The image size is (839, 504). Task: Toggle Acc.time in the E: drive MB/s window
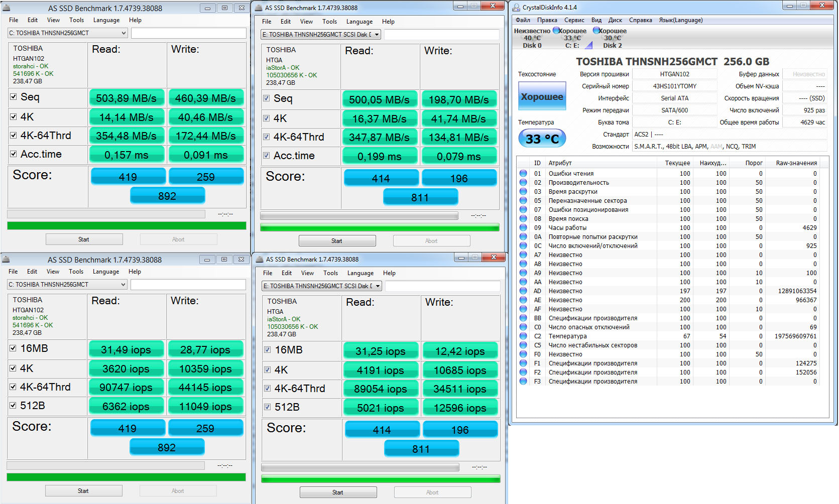click(267, 156)
